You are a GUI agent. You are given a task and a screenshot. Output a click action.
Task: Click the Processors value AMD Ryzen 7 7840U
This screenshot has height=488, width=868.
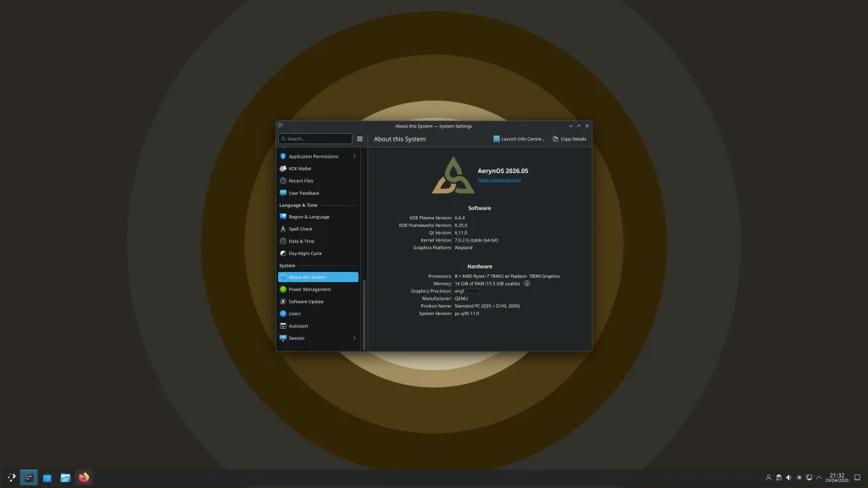[507, 276]
